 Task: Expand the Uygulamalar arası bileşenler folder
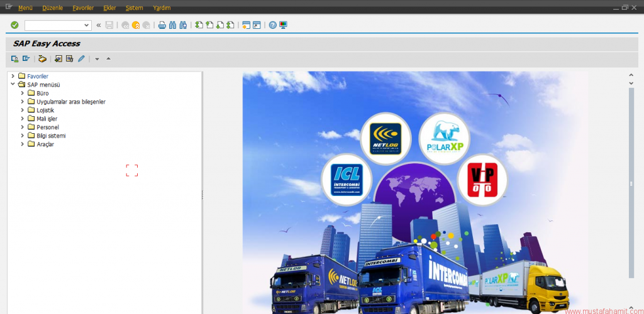tap(23, 102)
